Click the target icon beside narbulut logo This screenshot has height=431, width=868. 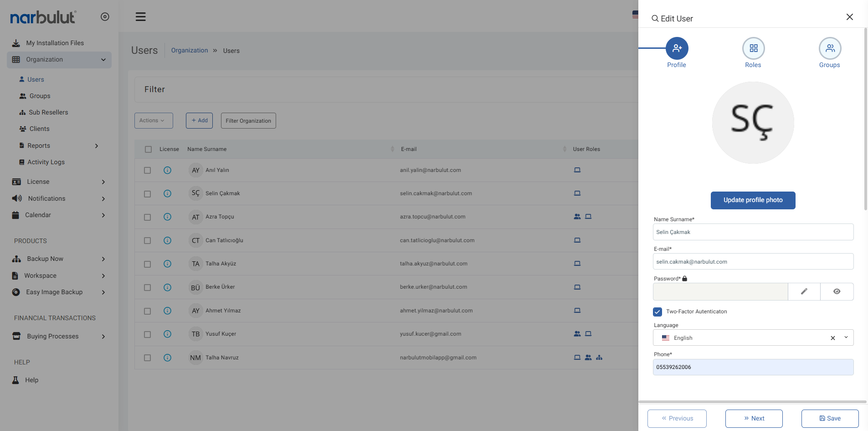[105, 17]
